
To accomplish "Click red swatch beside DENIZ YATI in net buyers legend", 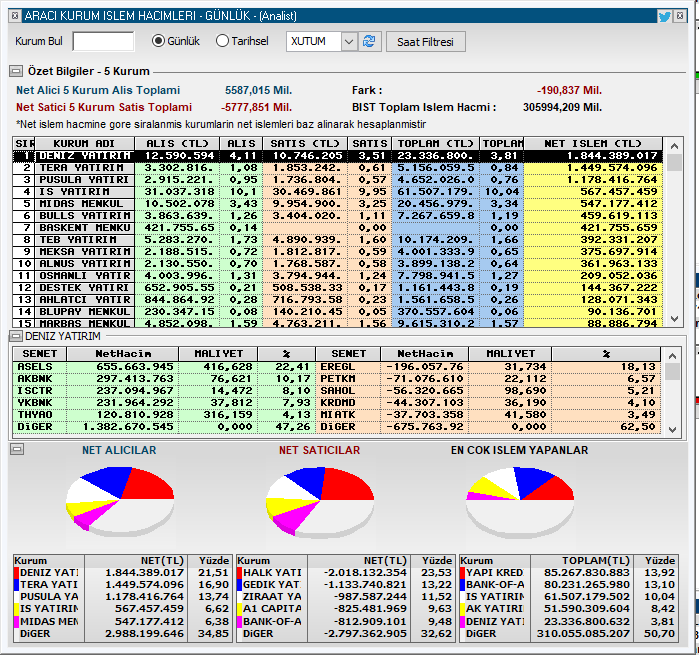I will click(x=16, y=573).
